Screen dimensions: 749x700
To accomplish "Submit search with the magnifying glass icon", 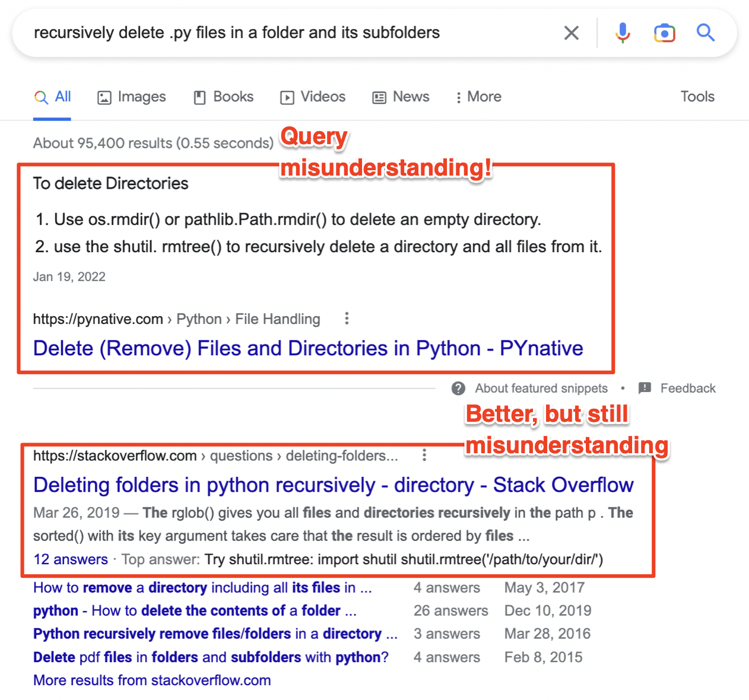I will pos(705,33).
